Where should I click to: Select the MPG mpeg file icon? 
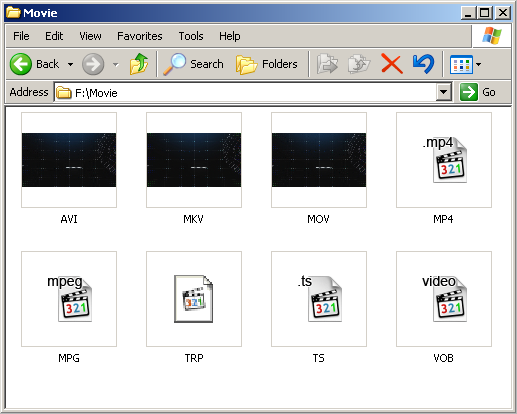[69, 299]
